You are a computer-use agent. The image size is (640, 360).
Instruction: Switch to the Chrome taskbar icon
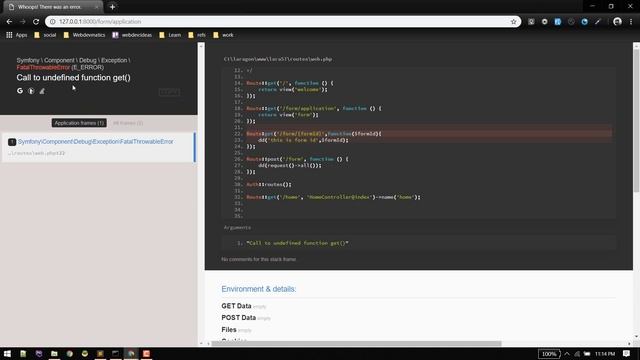coord(131,353)
